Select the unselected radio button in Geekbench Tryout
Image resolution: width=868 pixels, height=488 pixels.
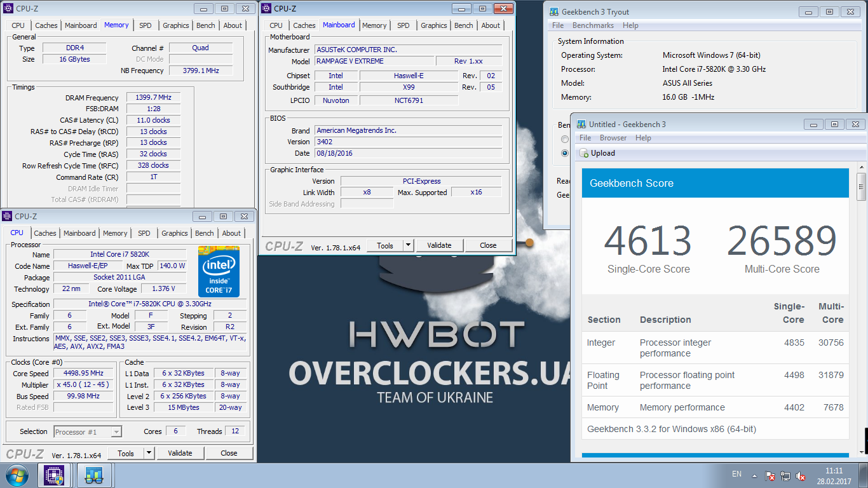565,139
